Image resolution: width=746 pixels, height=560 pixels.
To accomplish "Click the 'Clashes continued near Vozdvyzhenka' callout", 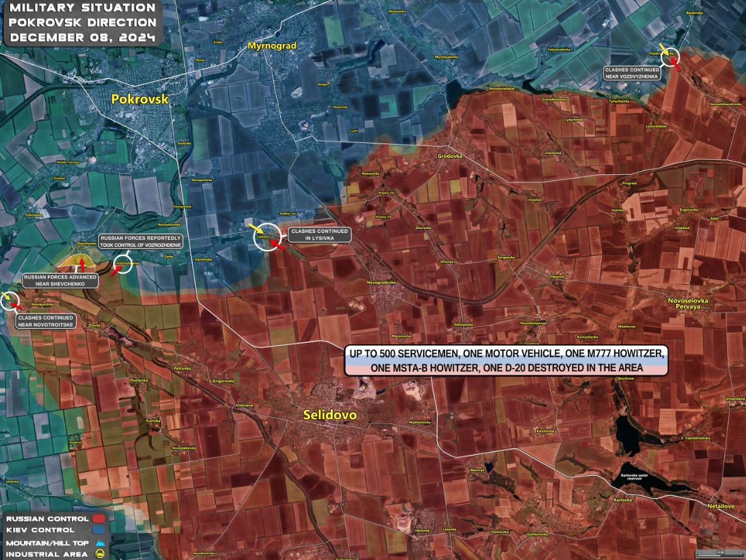I will (631, 72).
